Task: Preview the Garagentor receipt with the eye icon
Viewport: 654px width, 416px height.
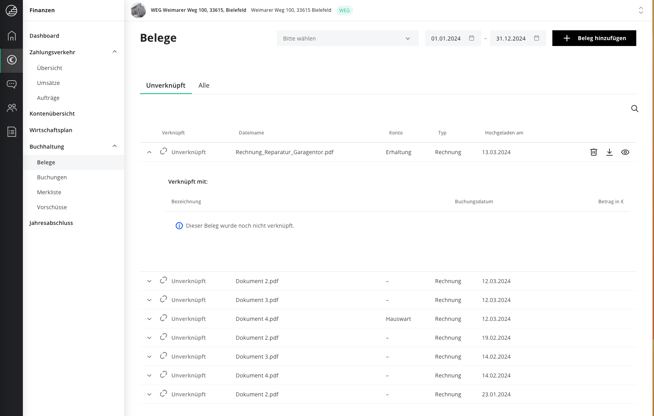Action: coord(625,152)
